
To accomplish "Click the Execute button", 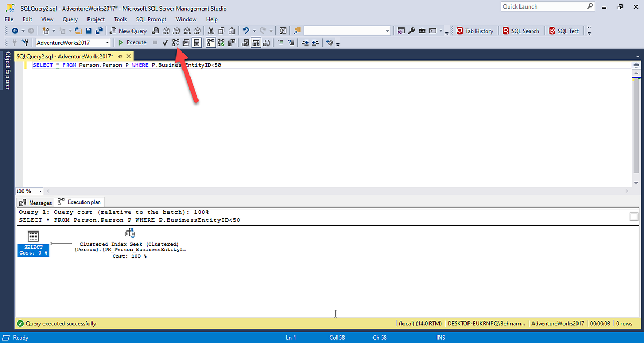I will [133, 42].
